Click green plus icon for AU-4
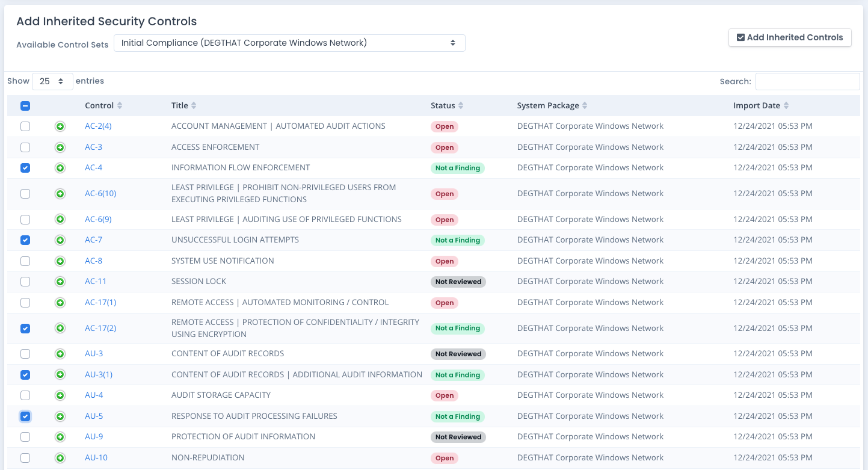 (x=60, y=395)
